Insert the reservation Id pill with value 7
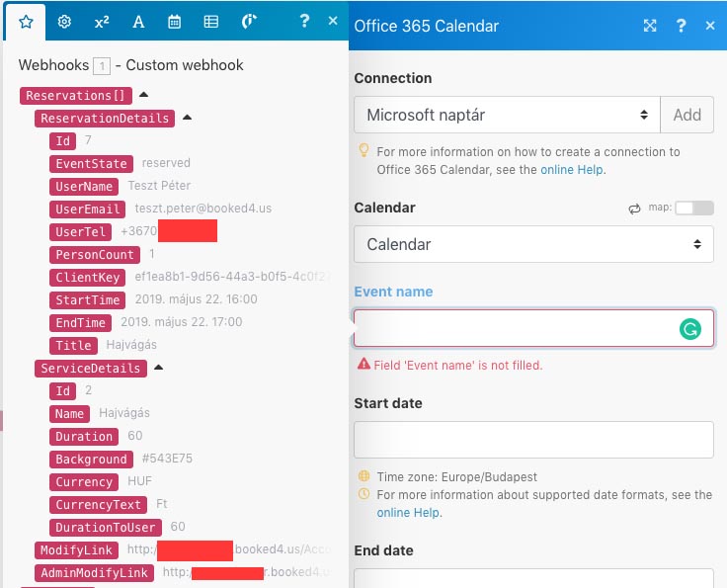This screenshot has width=727, height=588. (x=62, y=141)
